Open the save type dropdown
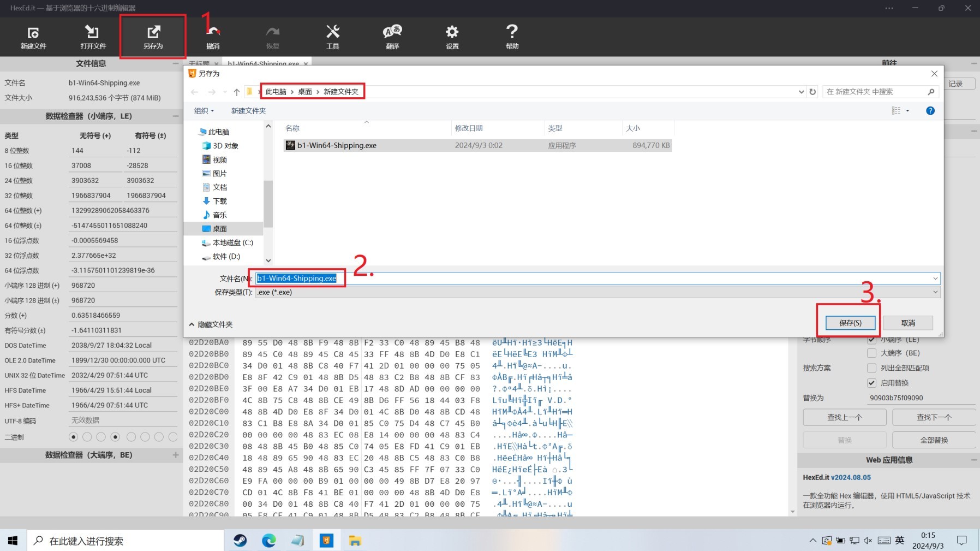This screenshot has height=551, width=980. [x=597, y=292]
